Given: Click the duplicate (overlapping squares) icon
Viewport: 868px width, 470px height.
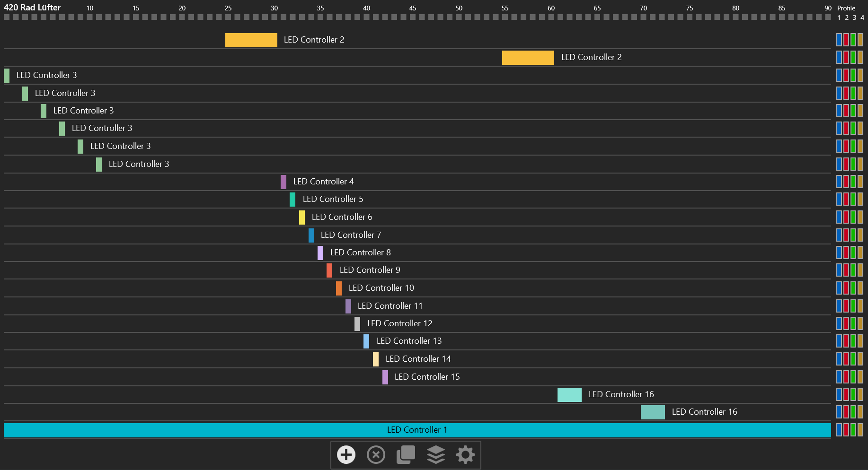Looking at the screenshot, I should pyautogui.click(x=406, y=455).
